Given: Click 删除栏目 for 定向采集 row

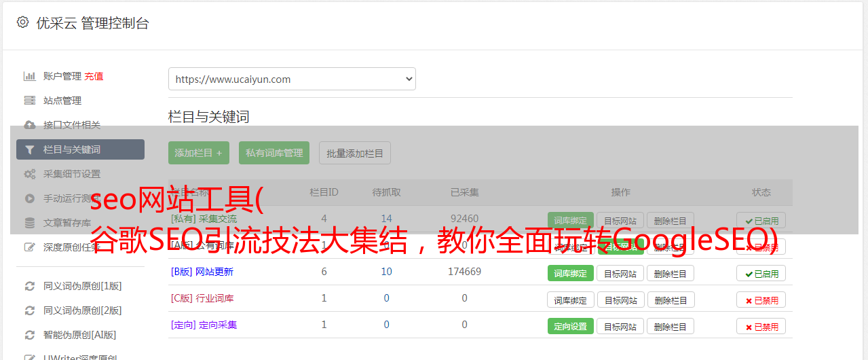Looking at the screenshot, I should [671, 326].
